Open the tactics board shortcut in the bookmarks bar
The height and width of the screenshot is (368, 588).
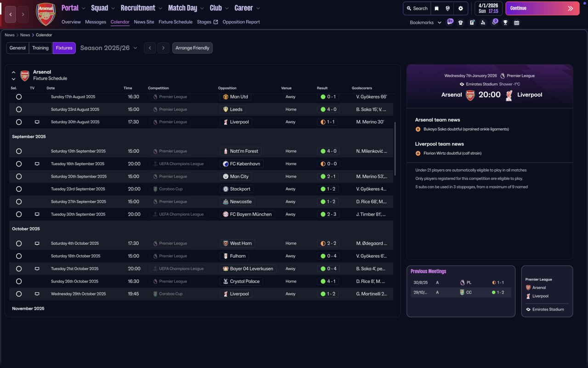tap(472, 23)
